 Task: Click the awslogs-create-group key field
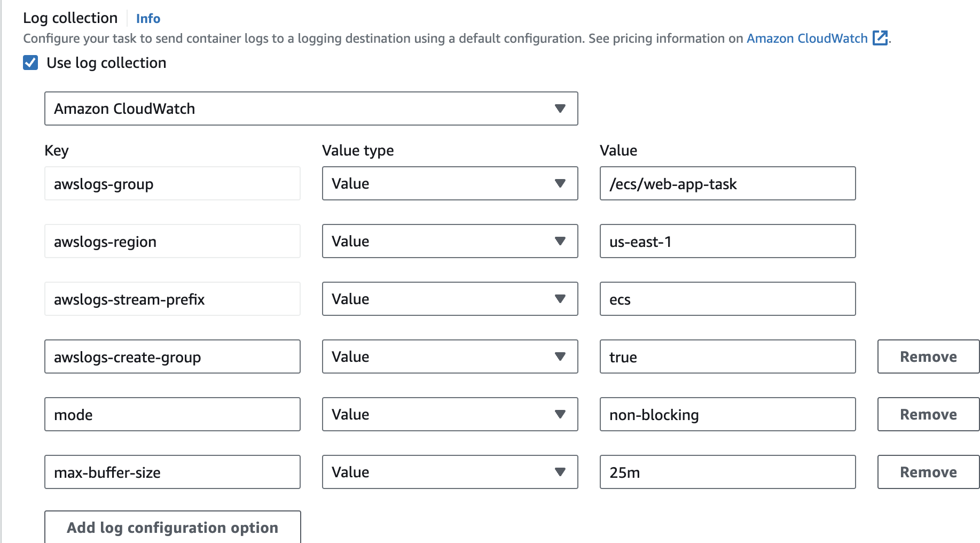pos(172,356)
